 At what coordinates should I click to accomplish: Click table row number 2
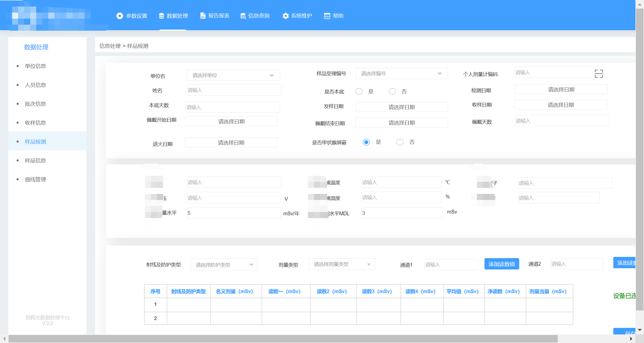click(x=155, y=318)
